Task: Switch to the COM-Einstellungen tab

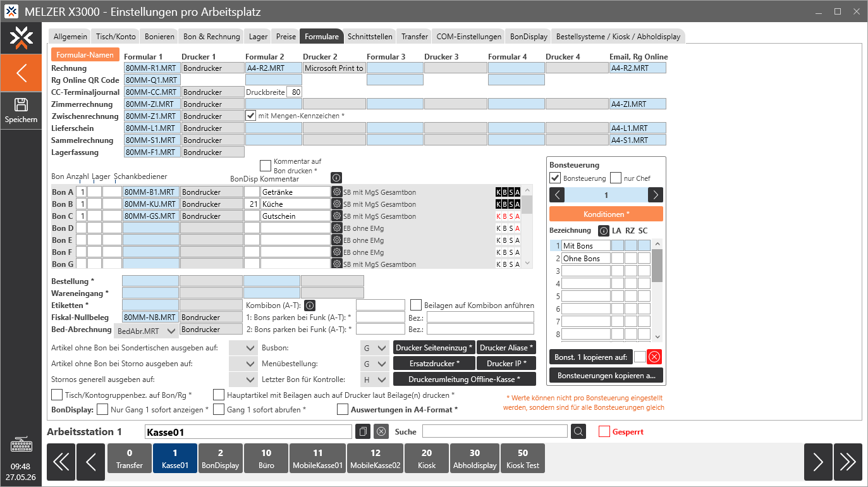Action: (469, 36)
